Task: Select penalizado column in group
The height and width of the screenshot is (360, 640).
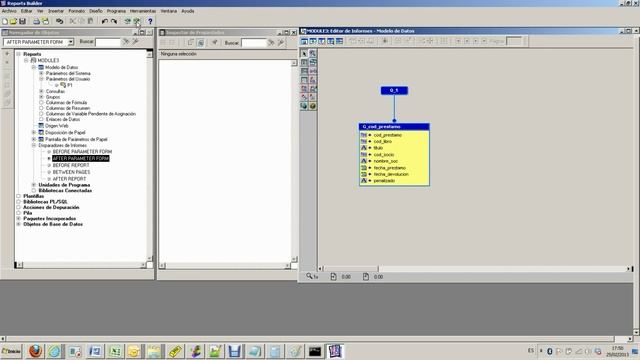Action: coord(384,181)
